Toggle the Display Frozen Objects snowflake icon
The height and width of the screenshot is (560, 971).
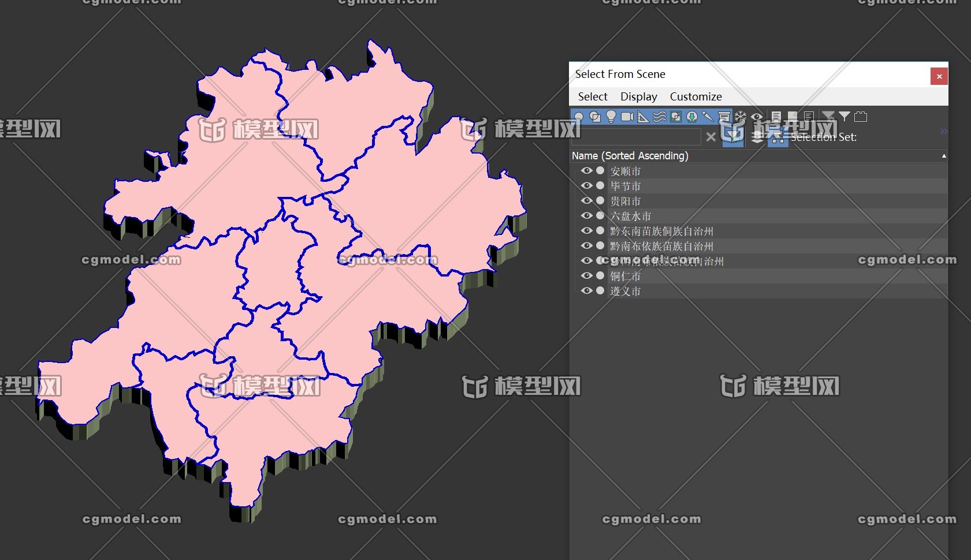(x=740, y=115)
